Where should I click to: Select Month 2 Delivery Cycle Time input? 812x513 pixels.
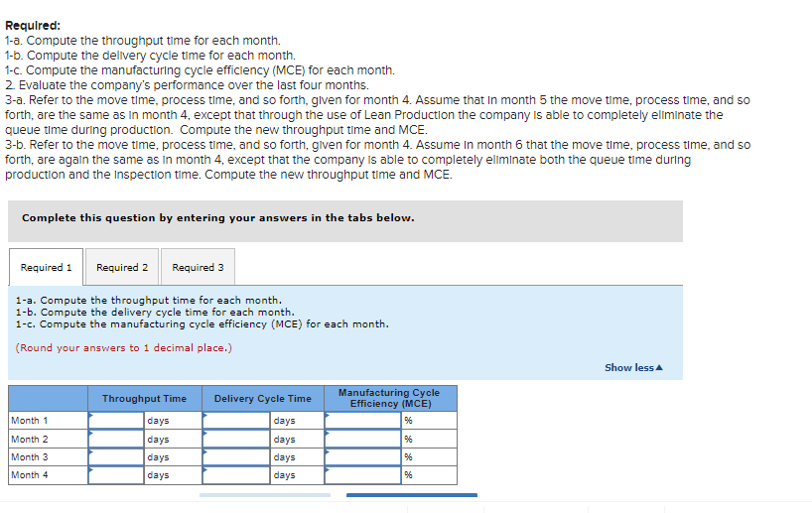tap(236, 439)
